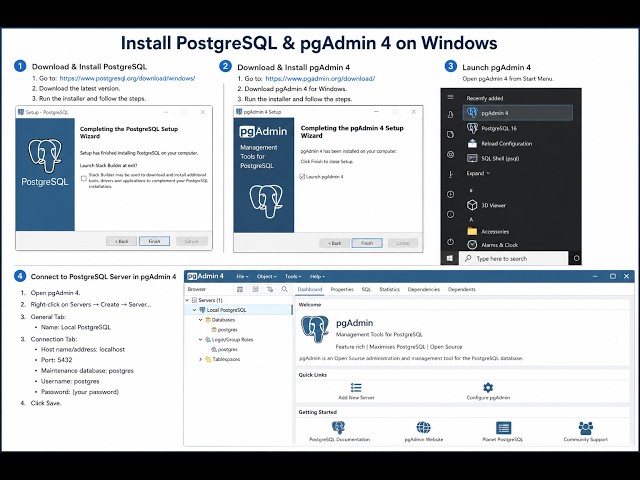This screenshot has height=480, width=640.
Task: Click Filtered Rows icon in Browser toolbar
Action: click(270, 289)
